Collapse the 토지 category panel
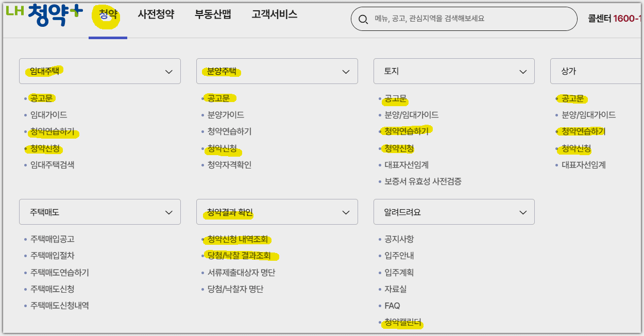This screenshot has height=336, width=644. pos(522,71)
